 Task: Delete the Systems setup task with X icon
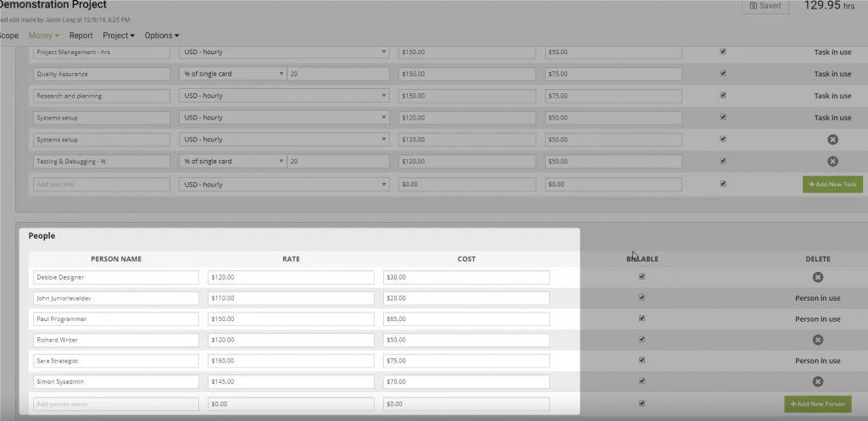tap(832, 140)
